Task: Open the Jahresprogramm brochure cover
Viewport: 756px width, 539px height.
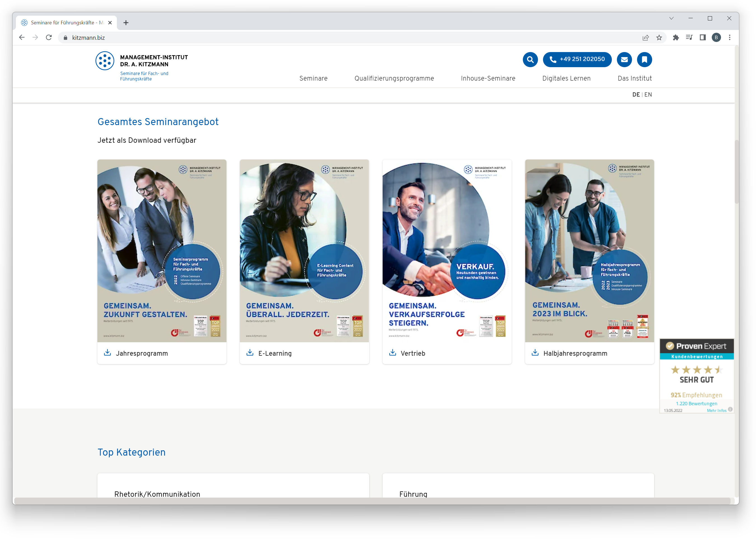Action: coord(162,250)
